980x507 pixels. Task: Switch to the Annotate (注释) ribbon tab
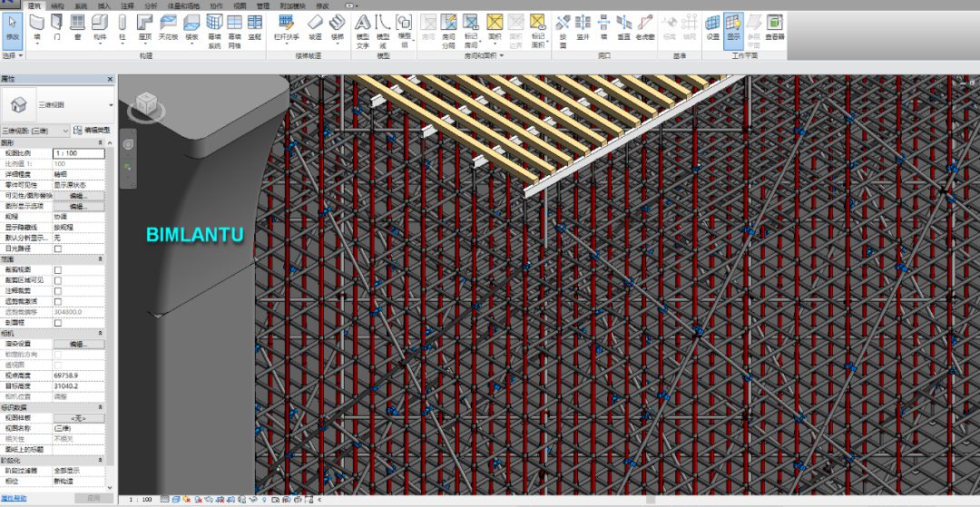pyautogui.click(x=127, y=5)
